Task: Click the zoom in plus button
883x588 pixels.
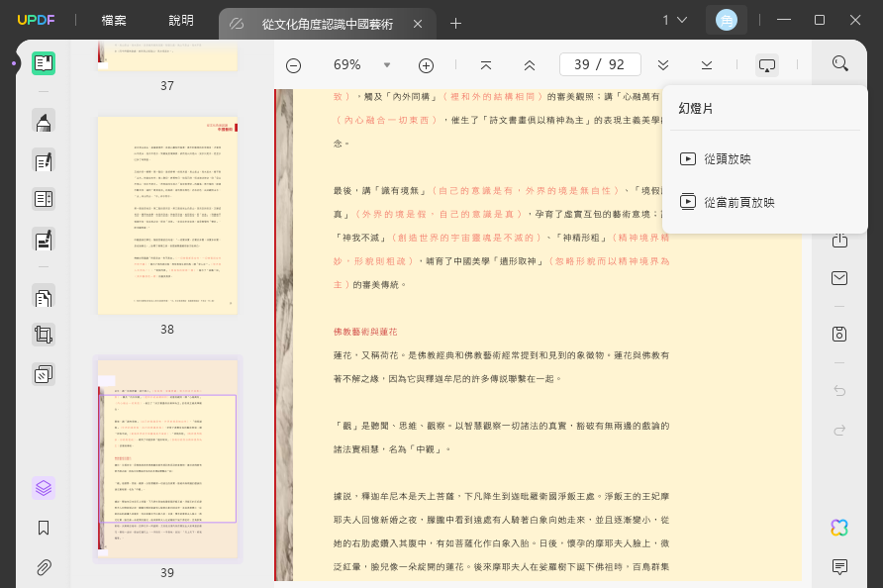Action: pyautogui.click(x=427, y=66)
